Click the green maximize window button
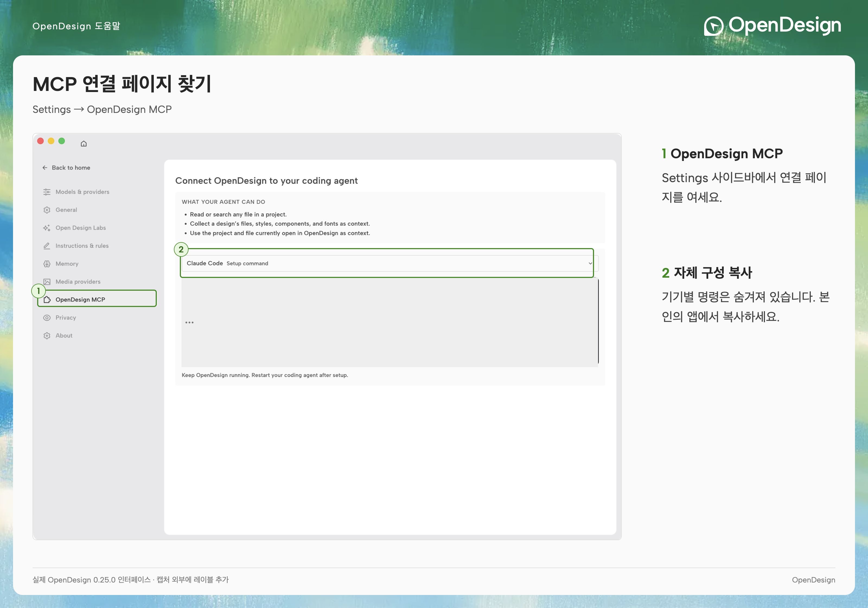Screen dimensions: 868x608 [x=62, y=141]
